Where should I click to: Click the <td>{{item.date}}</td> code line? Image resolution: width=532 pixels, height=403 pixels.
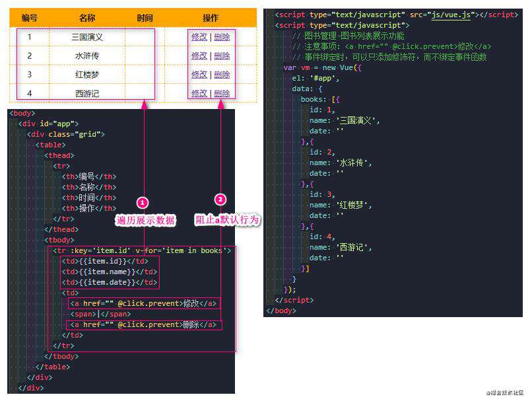pyautogui.click(x=110, y=282)
